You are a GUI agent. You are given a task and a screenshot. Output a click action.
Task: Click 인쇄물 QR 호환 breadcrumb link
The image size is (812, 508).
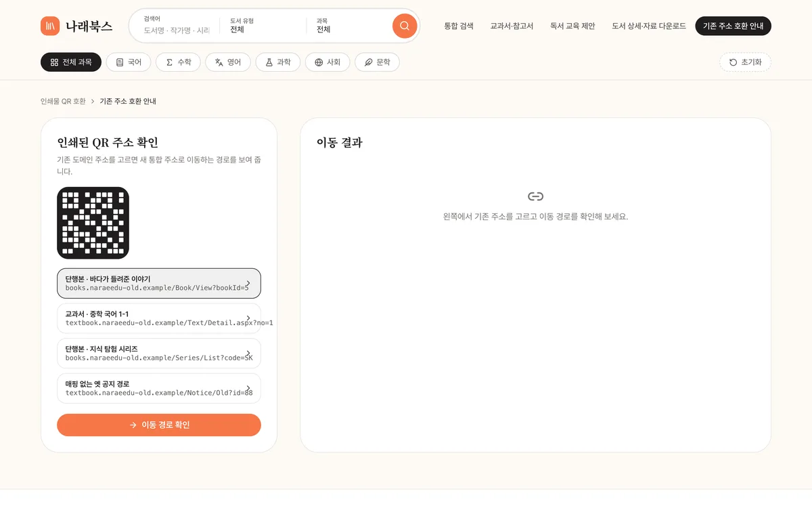(63, 102)
